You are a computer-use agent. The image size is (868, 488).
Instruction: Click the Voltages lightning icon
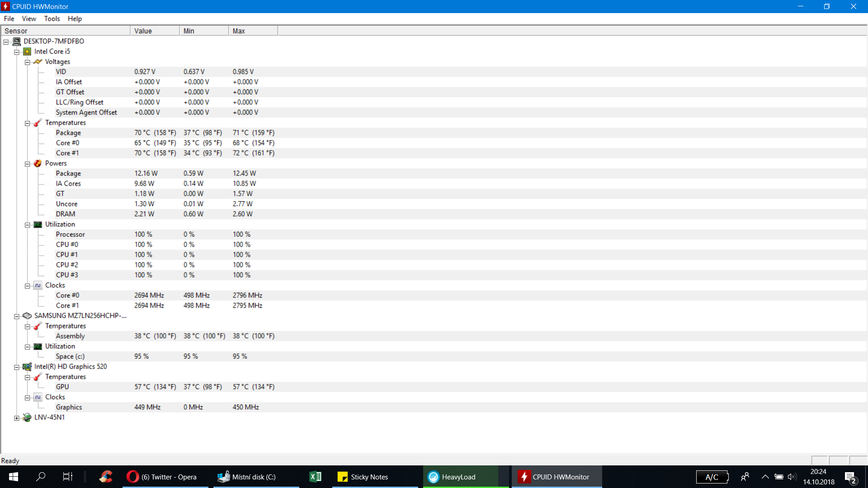[x=38, y=62]
